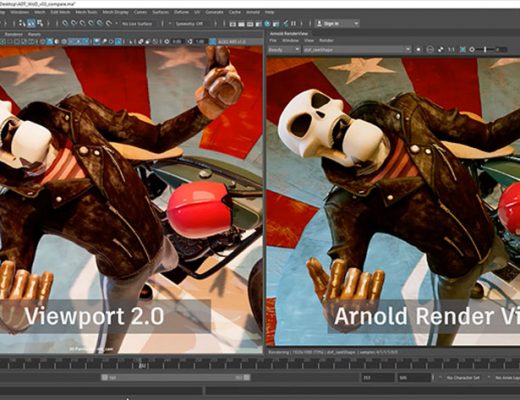Click the viewport gamma value field
The height and width of the screenshot is (400, 520).
pos(200,42)
